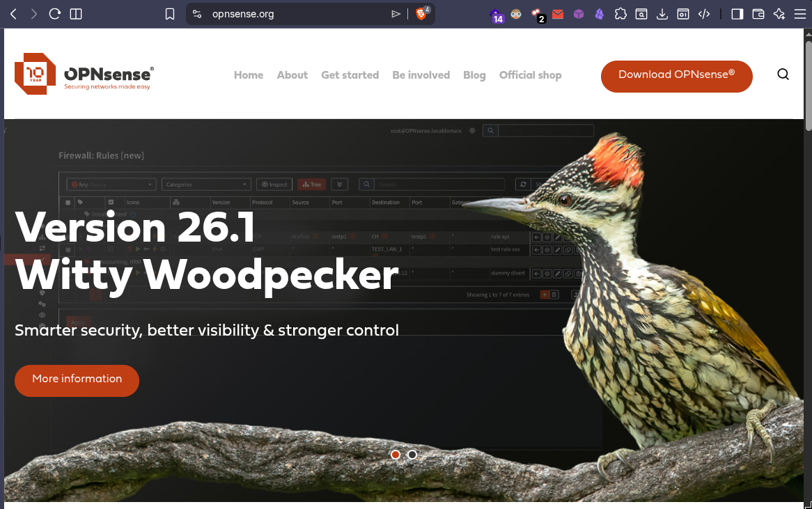Open the Brave Shields lion icon
The image size is (812, 509).
pos(421,14)
